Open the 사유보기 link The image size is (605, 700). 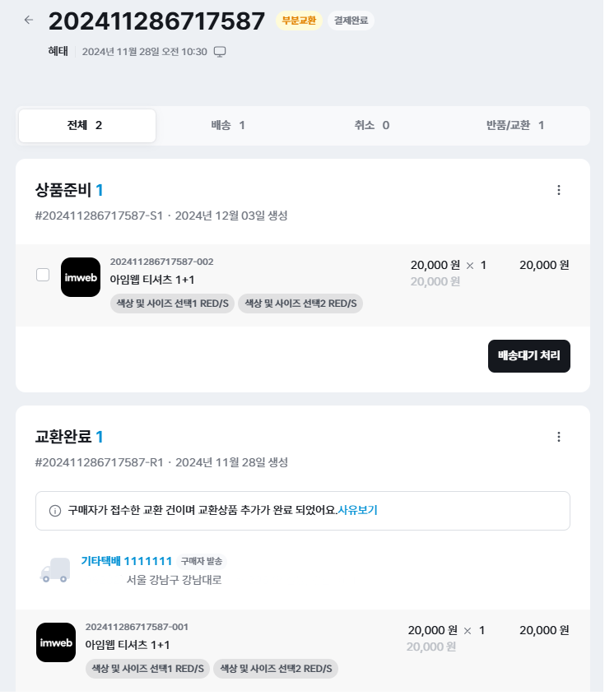358,510
